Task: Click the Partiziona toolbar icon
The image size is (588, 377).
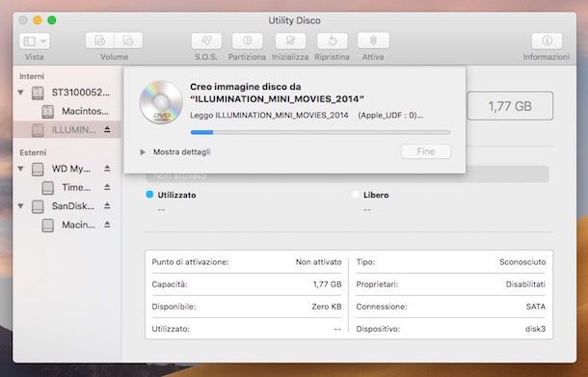Action: coord(247,40)
